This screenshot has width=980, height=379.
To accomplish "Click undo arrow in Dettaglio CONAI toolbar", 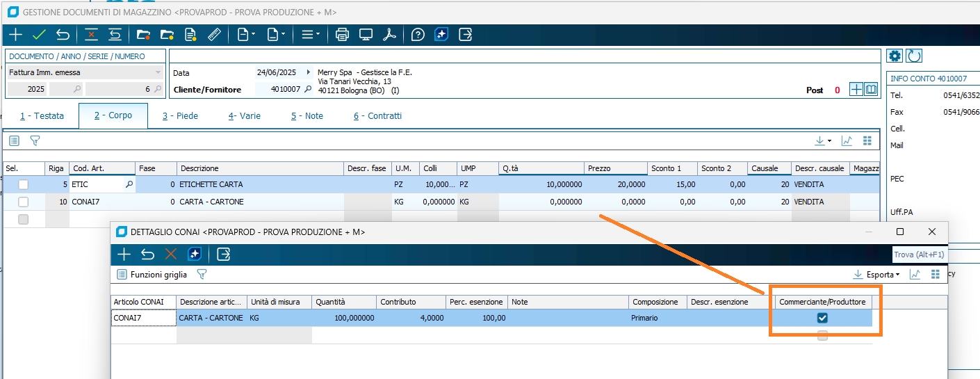I will point(147,255).
